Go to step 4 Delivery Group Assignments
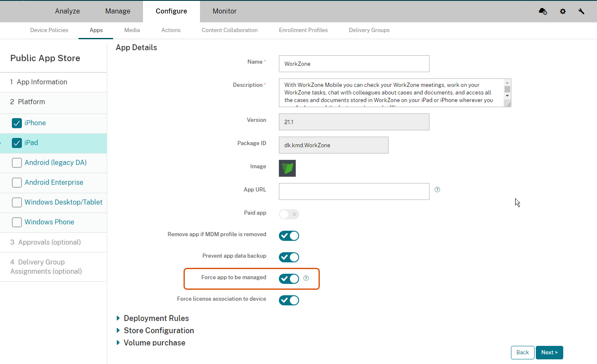 coord(53,267)
